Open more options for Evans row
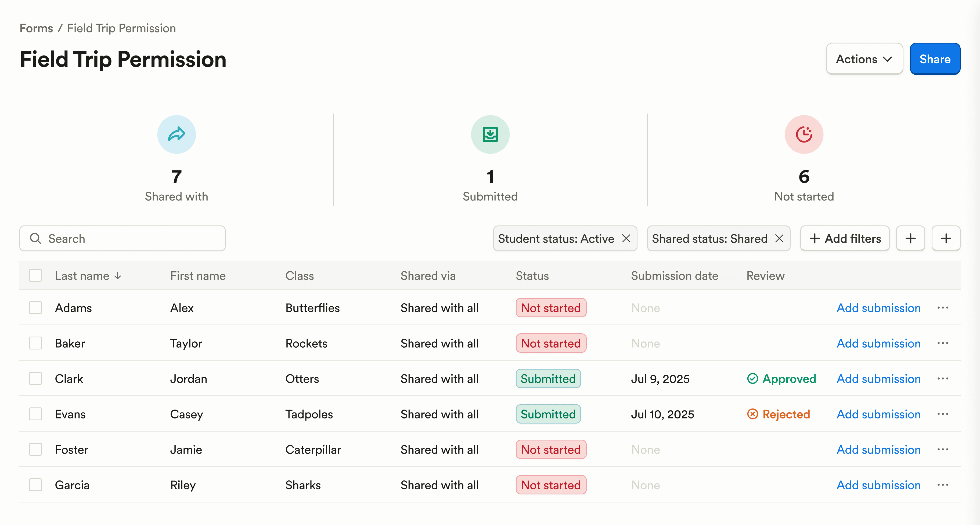The width and height of the screenshot is (980, 525). (x=943, y=414)
